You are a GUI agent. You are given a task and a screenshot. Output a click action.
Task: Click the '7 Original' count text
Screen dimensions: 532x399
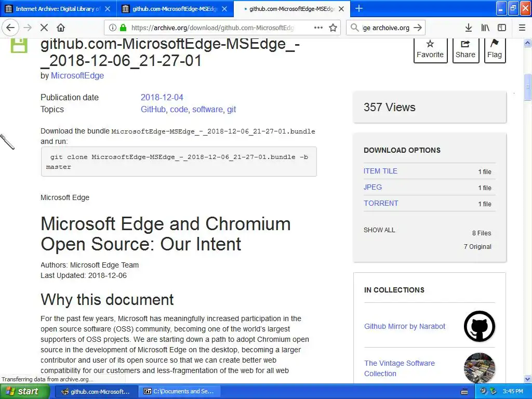click(477, 247)
